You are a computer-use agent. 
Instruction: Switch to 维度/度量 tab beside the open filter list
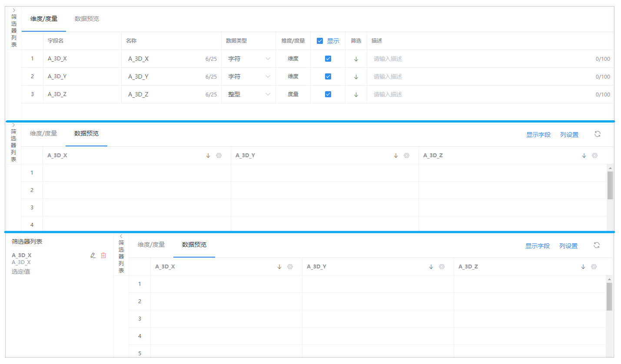151,245
